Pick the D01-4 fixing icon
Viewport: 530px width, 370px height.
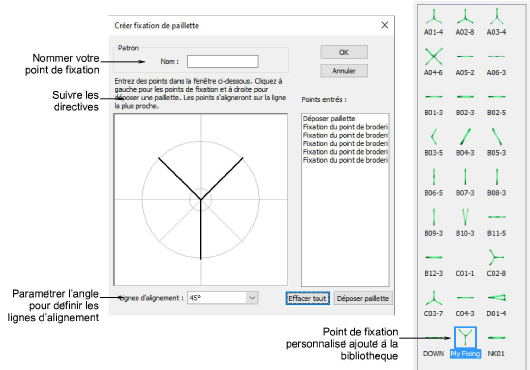point(496,303)
